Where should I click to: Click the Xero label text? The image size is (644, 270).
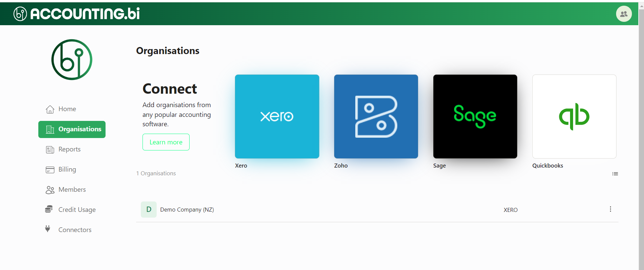(241, 166)
